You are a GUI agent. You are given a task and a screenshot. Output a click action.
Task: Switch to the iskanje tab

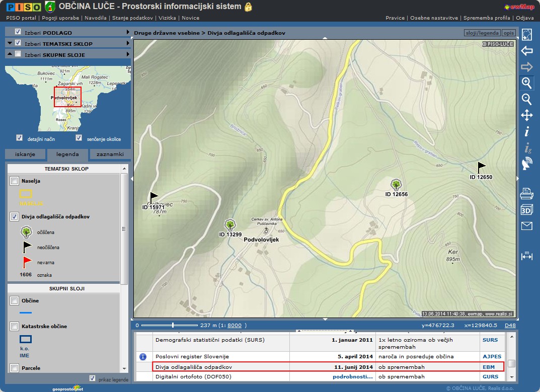click(x=25, y=155)
